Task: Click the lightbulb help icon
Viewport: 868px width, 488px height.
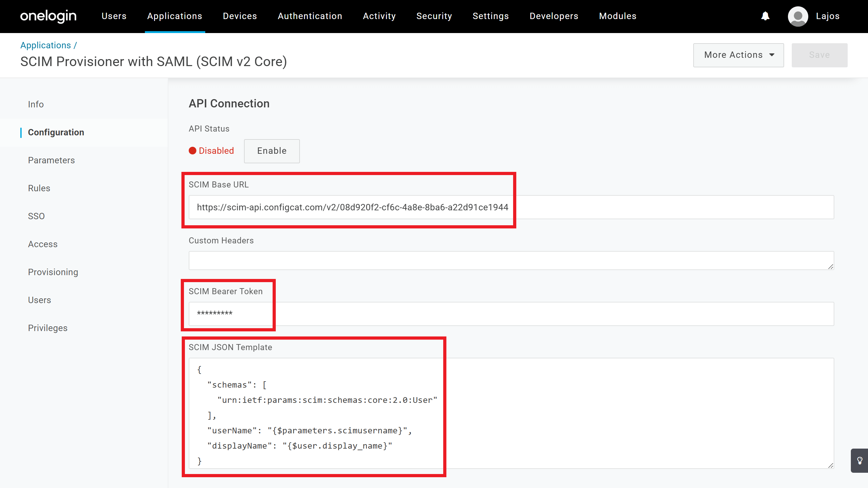Action: point(859,460)
